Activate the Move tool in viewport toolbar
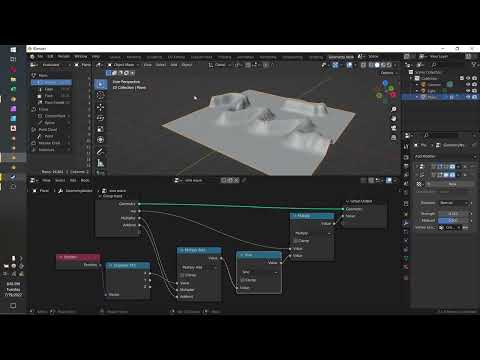This screenshot has height=360, width=480. pos(100,107)
